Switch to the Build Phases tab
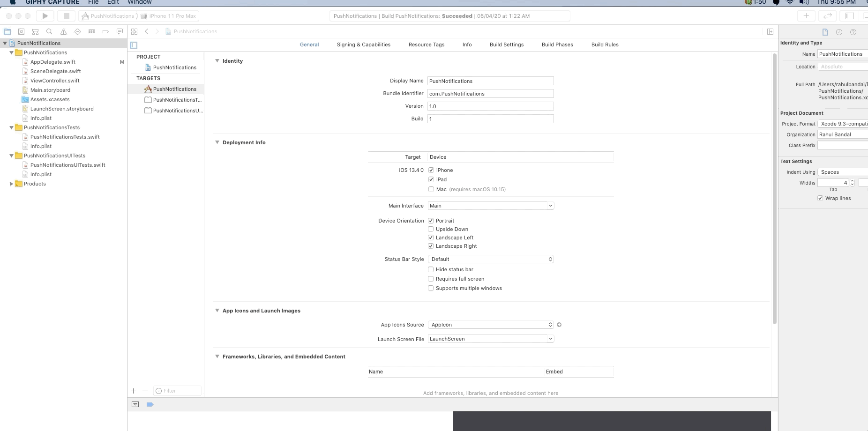Screen dimensions: 868x431 click(557, 45)
